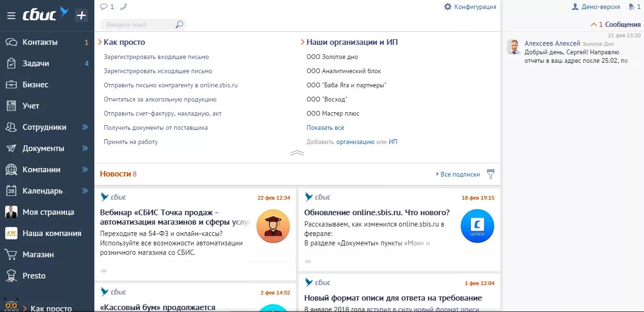The width and height of the screenshot is (644, 312).
Task: Click the Конфигурация gear icon
Action: pyautogui.click(x=448, y=7)
